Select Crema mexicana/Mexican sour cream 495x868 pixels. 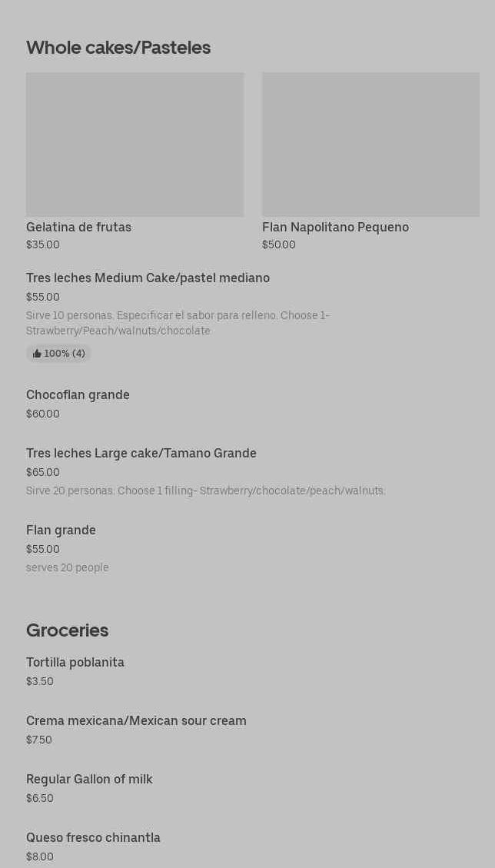point(136,720)
